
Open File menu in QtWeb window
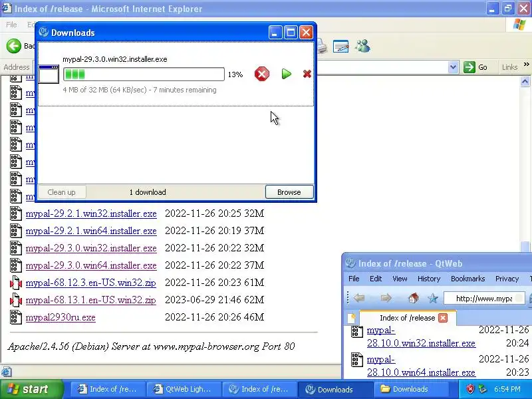click(354, 279)
